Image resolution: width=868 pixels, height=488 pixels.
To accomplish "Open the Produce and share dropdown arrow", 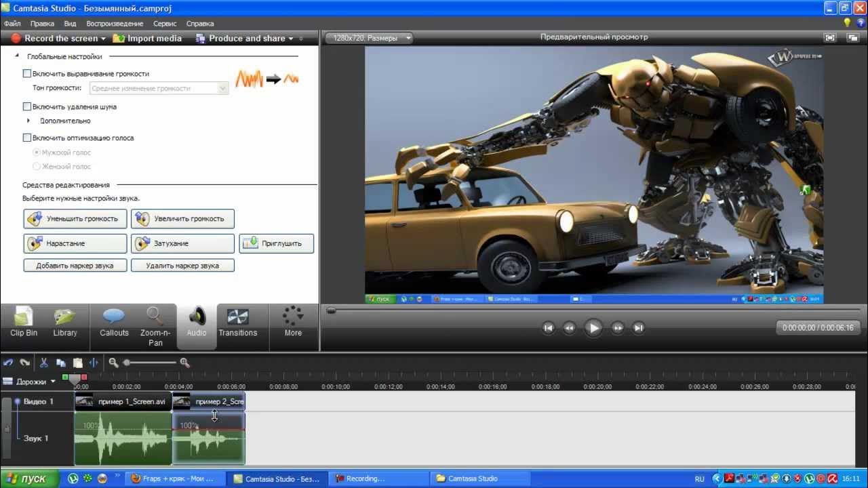I will tap(291, 39).
